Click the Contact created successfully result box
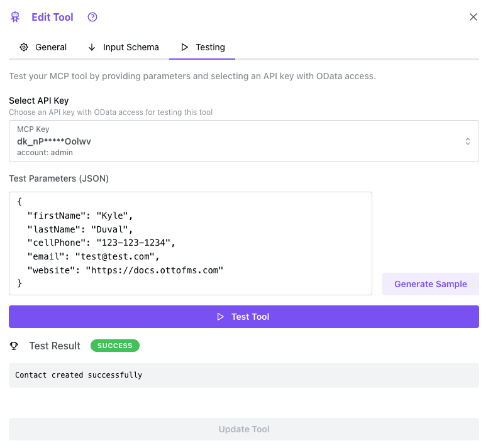Viewport: 488px width, 448px height. (244, 375)
